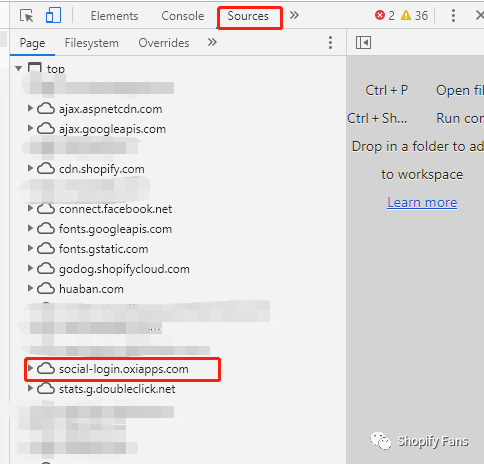The width and height of the screenshot is (484, 464).
Task: Click the red error count icon
Action: click(x=380, y=15)
